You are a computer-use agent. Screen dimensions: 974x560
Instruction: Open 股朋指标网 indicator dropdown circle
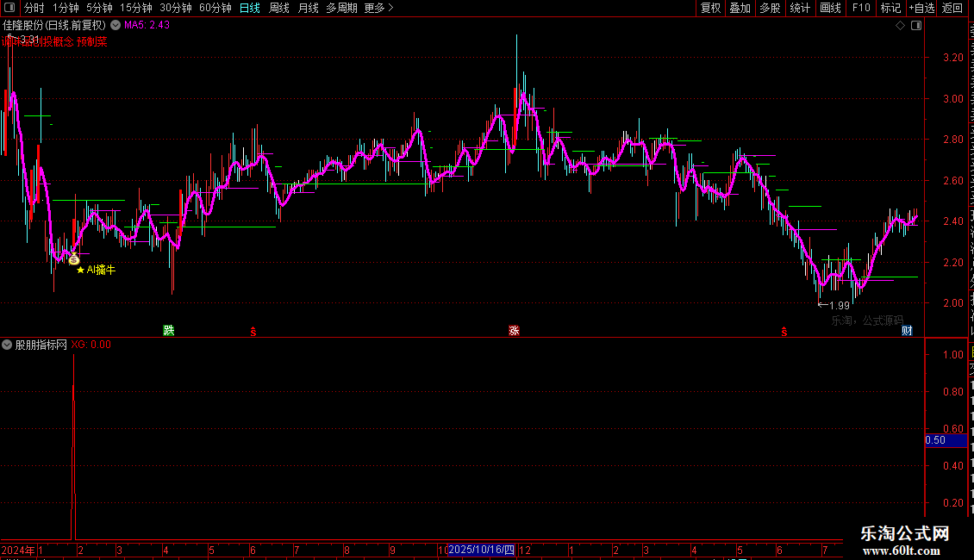click(x=7, y=345)
